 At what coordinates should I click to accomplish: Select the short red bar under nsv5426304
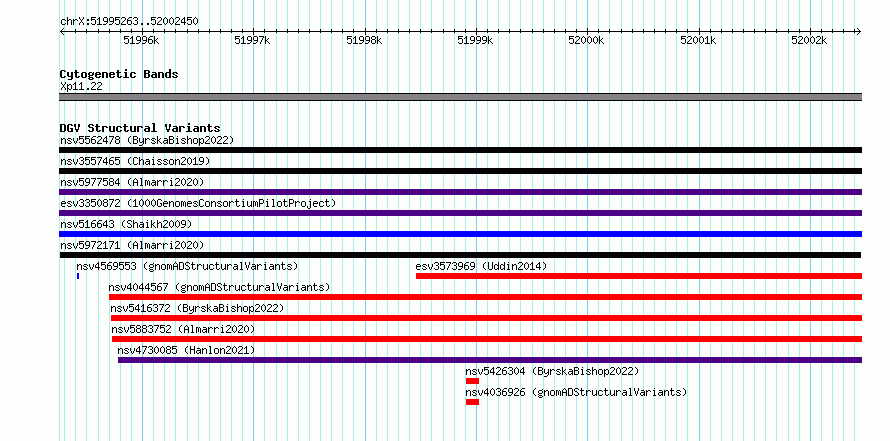click(472, 381)
